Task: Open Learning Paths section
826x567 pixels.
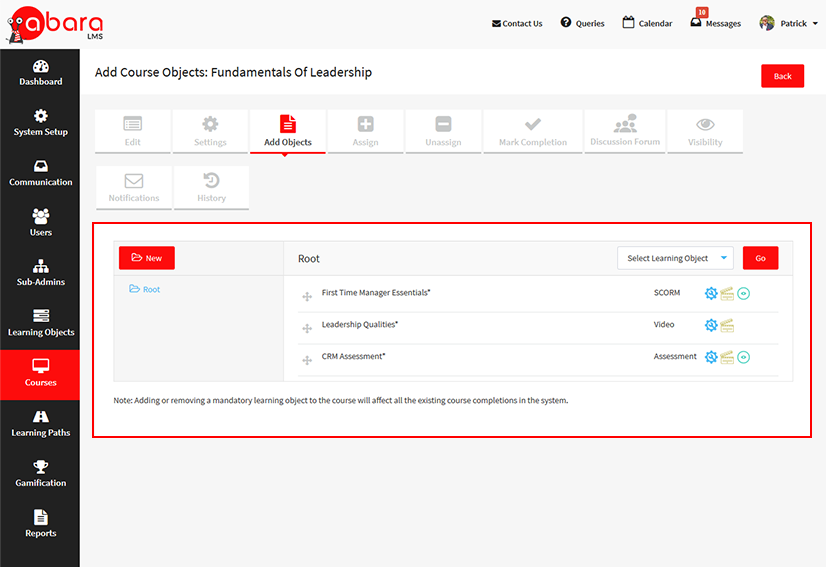Action: (40, 424)
